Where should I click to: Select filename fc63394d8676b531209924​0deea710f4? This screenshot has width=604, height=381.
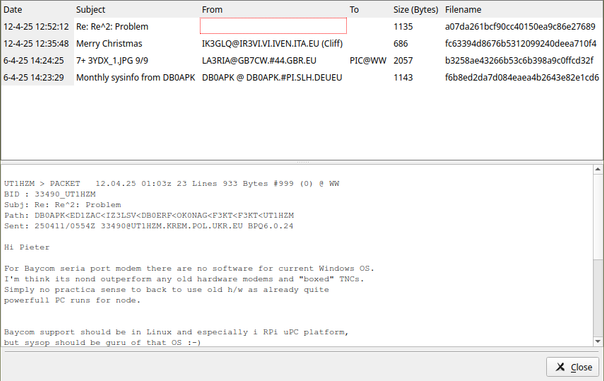tap(521, 44)
